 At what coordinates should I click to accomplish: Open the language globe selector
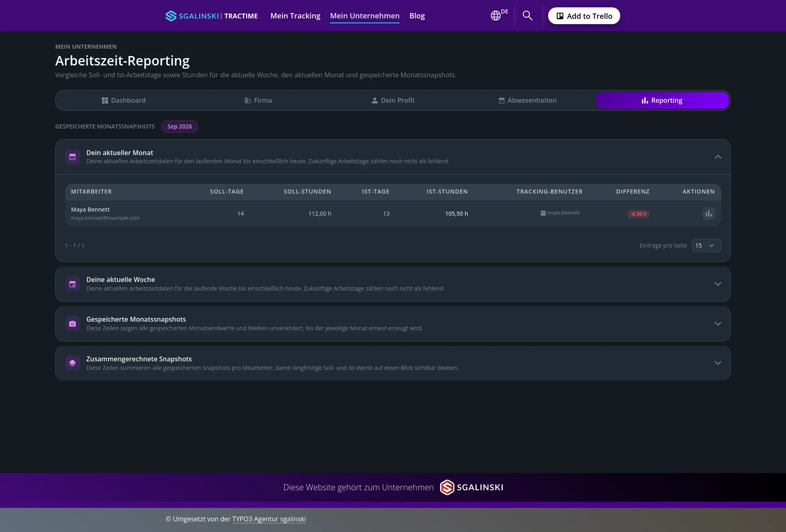(x=499, y=15)
